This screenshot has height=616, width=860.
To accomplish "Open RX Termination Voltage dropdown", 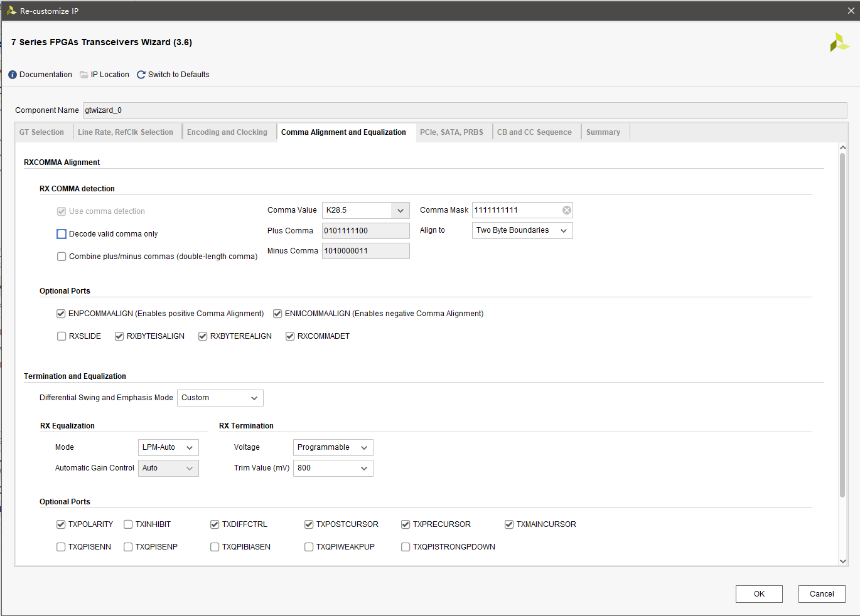I will coord(333,447).
